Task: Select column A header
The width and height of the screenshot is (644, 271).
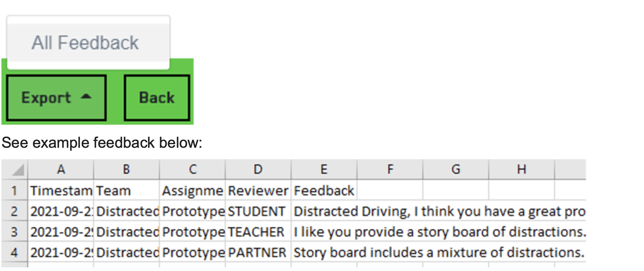Action: tap(61, 169)
